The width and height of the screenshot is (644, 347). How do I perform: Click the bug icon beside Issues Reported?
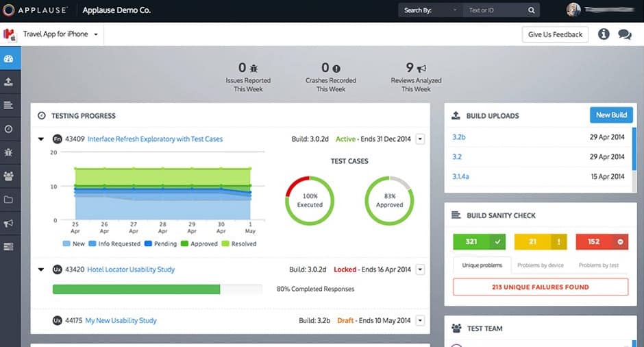(253, 69)
